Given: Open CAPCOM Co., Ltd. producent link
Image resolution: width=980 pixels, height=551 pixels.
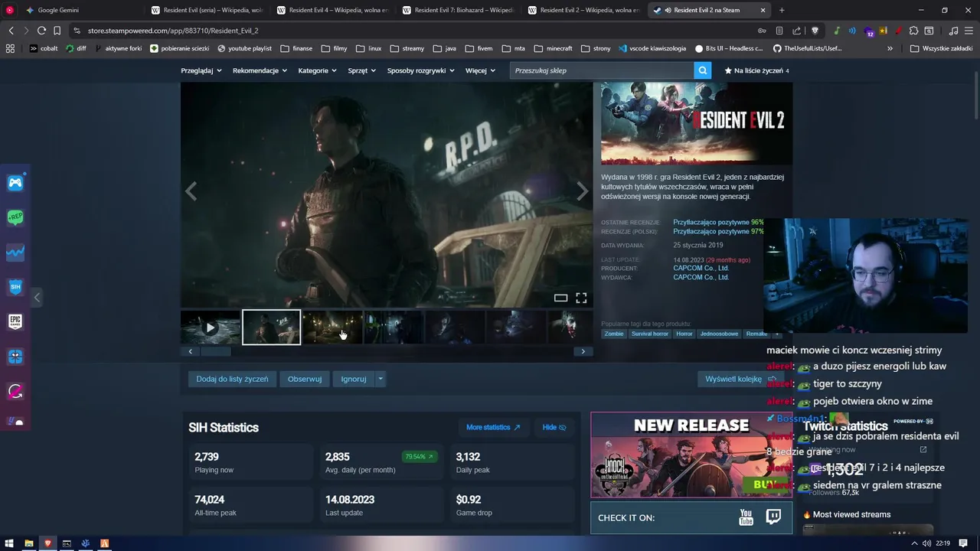Looking at the screenshot, I should click(x=701, y=269).
